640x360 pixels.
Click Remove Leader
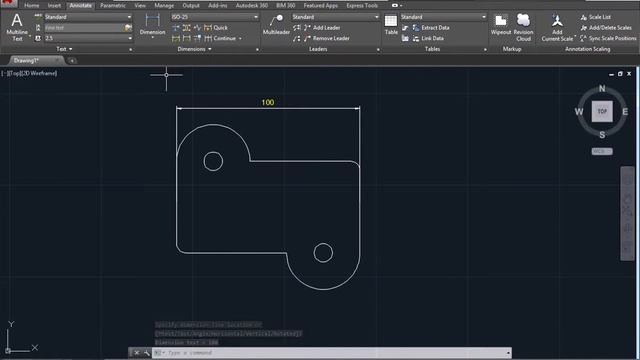[327, 38]
